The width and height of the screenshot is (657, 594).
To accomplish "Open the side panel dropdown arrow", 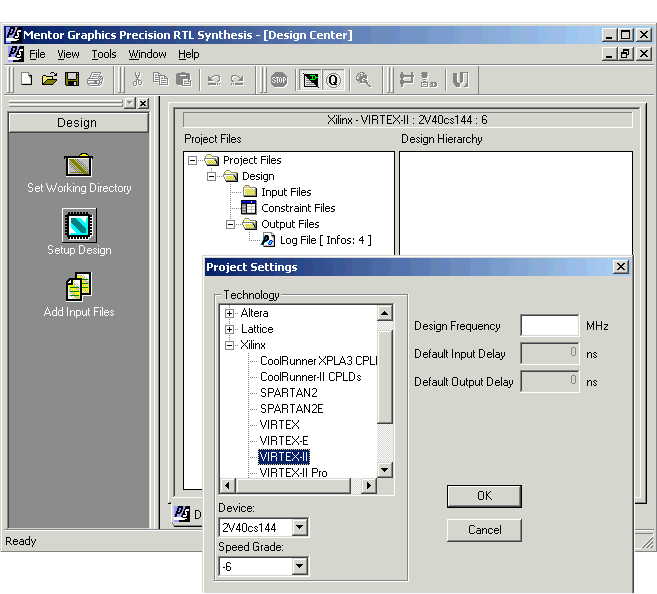I will (130, 103).
